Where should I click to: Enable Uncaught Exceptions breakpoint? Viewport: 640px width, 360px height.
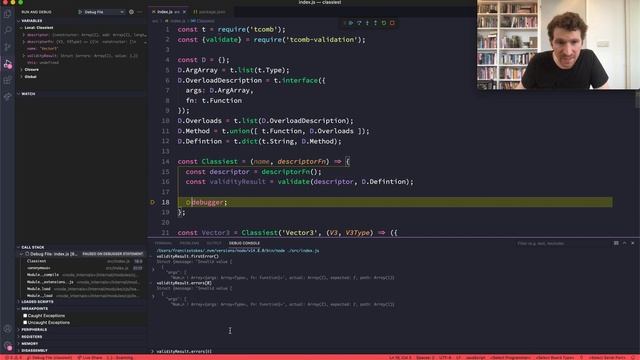point(25,322)
